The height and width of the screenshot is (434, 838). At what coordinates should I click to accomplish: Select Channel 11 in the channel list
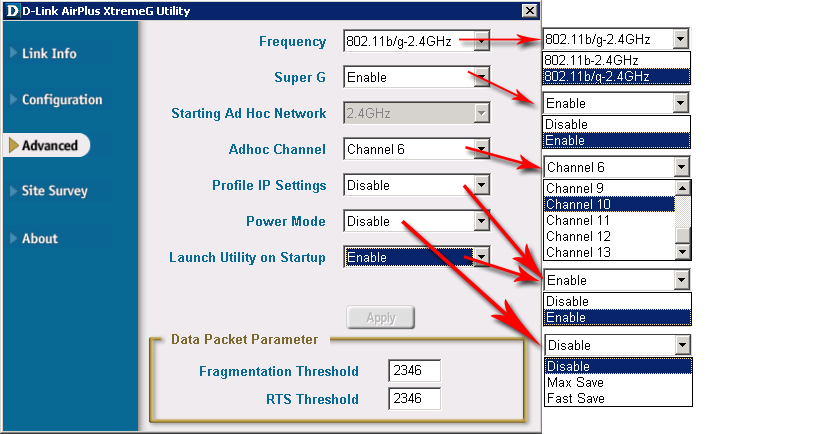609,220
